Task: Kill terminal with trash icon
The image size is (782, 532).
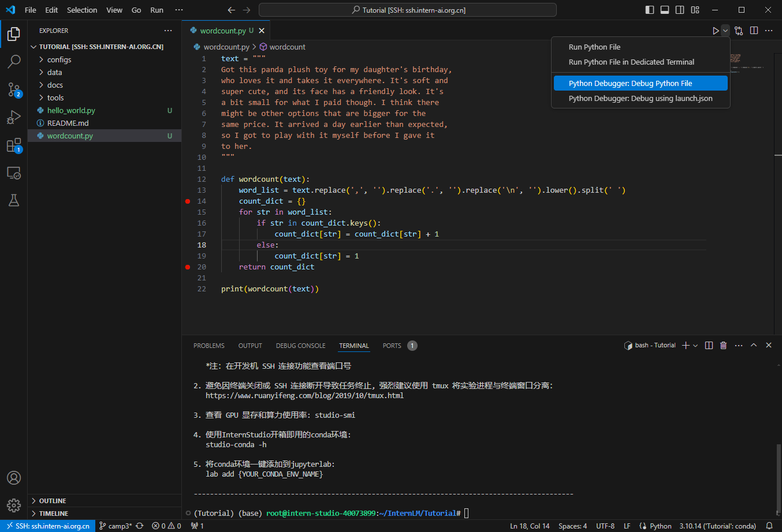Action: [724, 345]
